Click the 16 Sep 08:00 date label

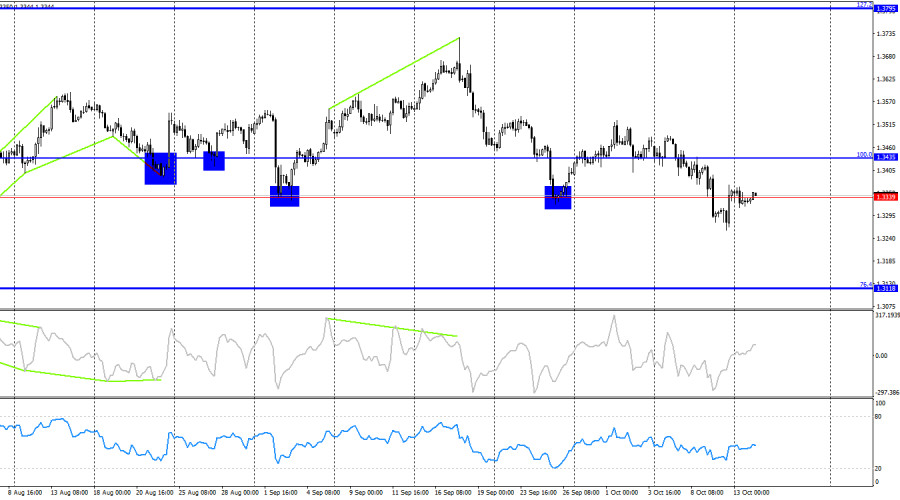point(455,493)
